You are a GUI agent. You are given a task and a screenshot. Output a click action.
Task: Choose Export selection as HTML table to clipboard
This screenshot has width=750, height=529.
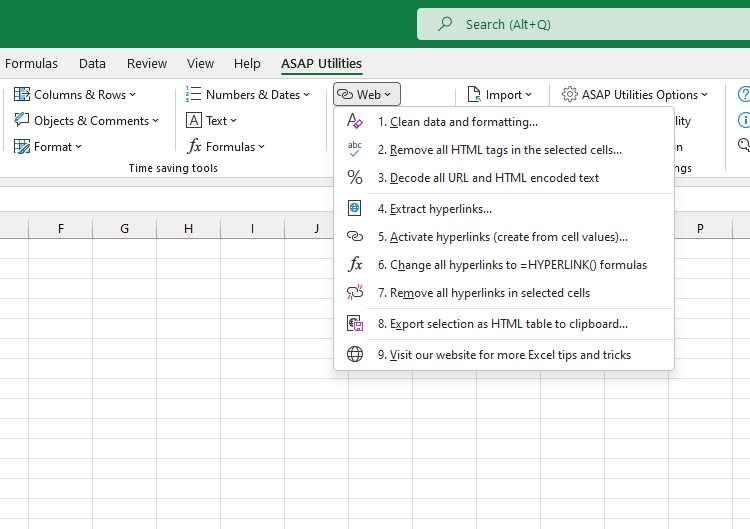504,324
